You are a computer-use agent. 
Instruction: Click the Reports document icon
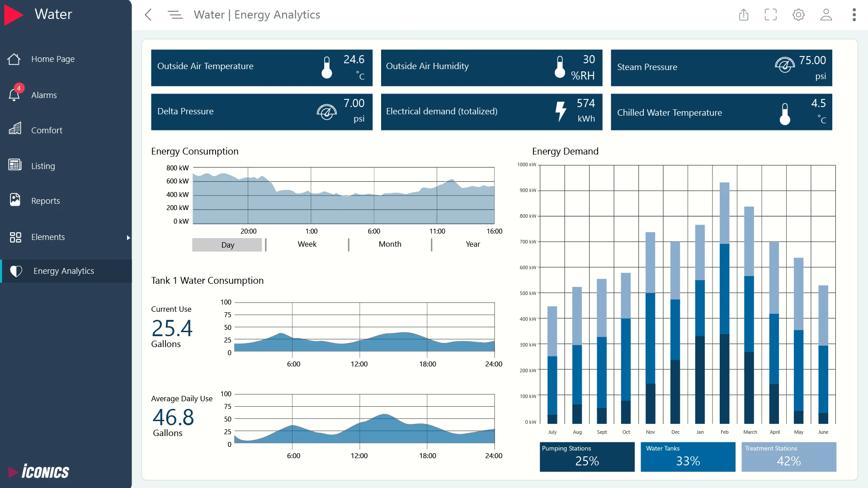click(15, 200)
